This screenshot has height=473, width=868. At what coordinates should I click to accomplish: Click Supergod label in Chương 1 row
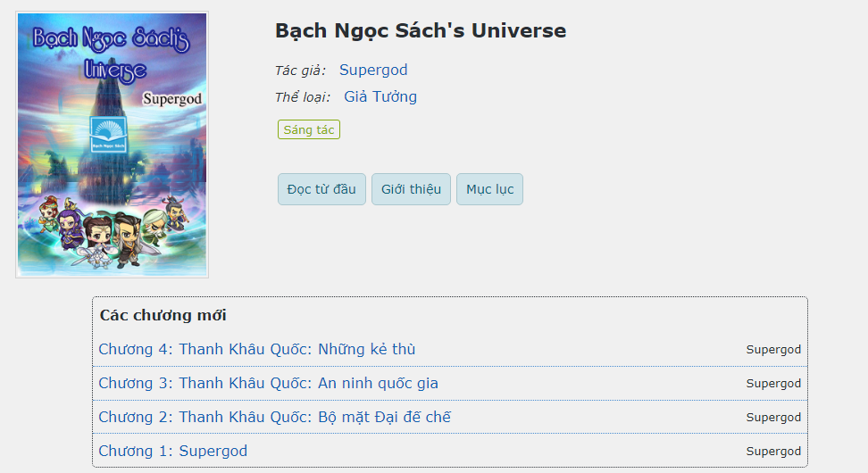point(773,452)
